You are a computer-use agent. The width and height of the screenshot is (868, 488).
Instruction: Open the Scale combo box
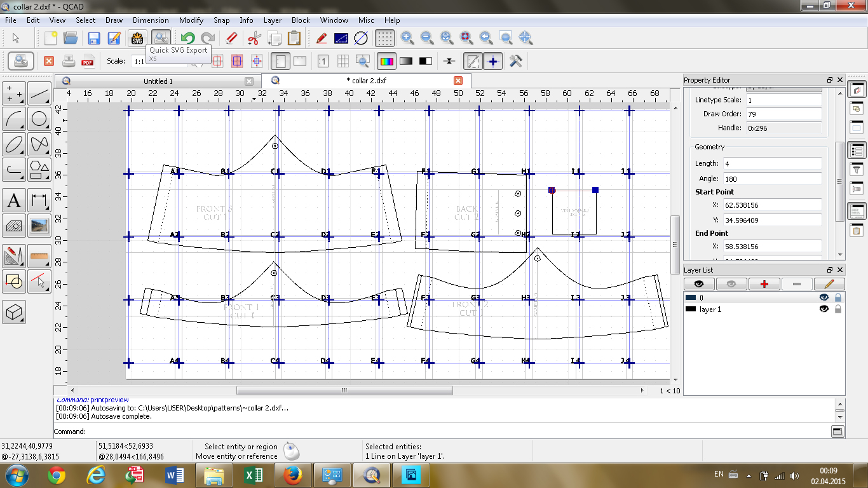pos(139,61)
